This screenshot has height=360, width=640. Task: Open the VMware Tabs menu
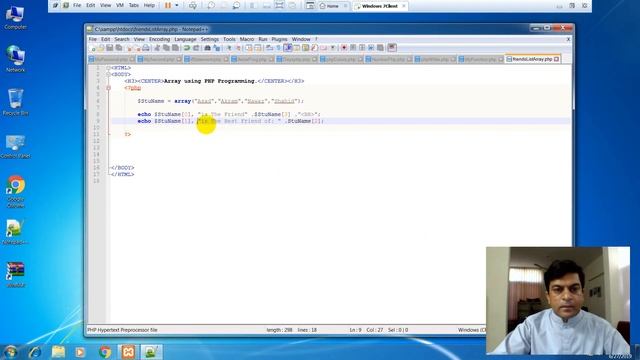click(x=134, y=6)
